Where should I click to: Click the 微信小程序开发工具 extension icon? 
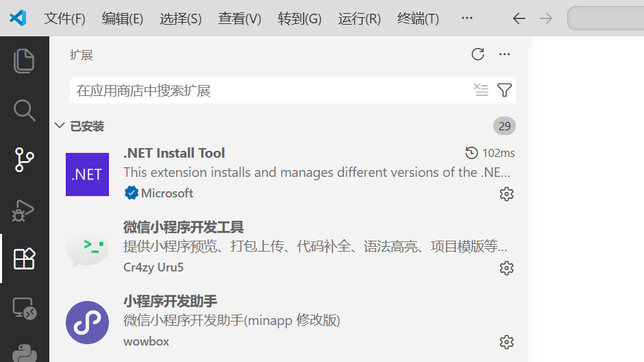click(87, 248)
